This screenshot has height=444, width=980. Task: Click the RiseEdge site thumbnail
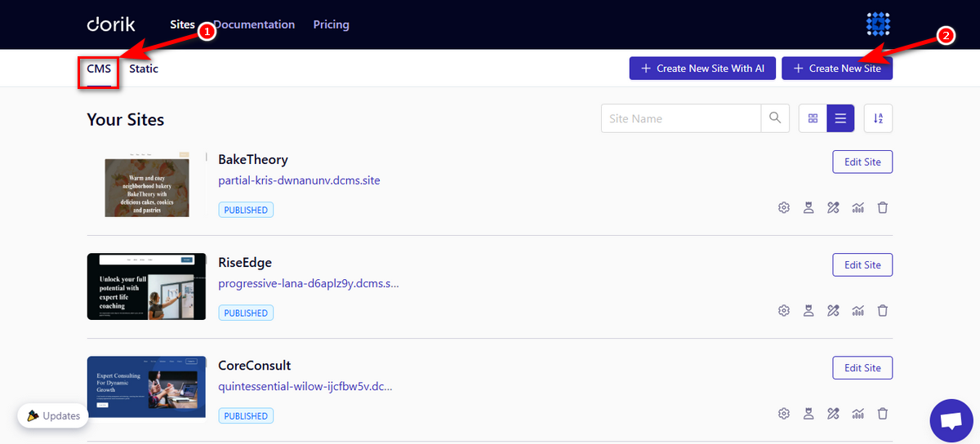click(146, 286)
